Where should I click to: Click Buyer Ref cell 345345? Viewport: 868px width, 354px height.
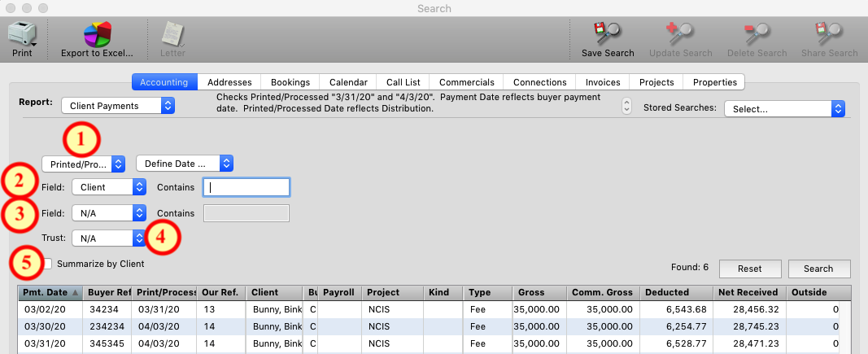click(105, 344)
